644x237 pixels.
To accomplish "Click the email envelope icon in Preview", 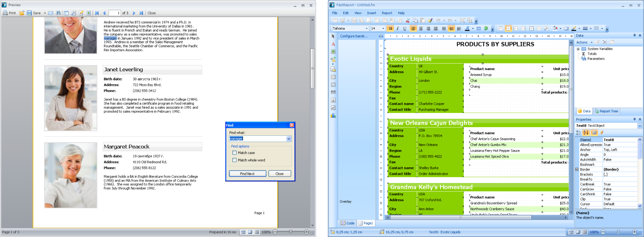I will 51,13.
